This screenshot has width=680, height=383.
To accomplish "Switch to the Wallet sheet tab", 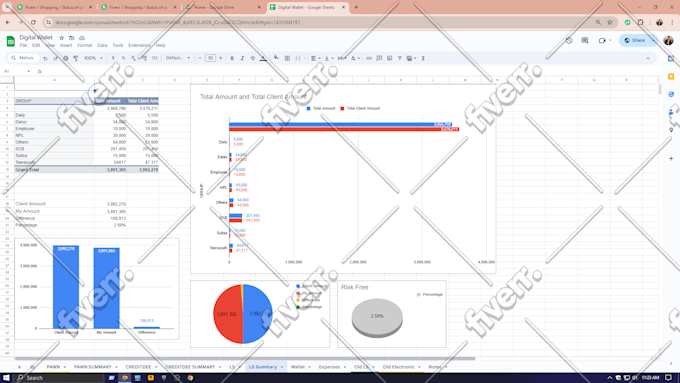I will (x=298, y=367).
